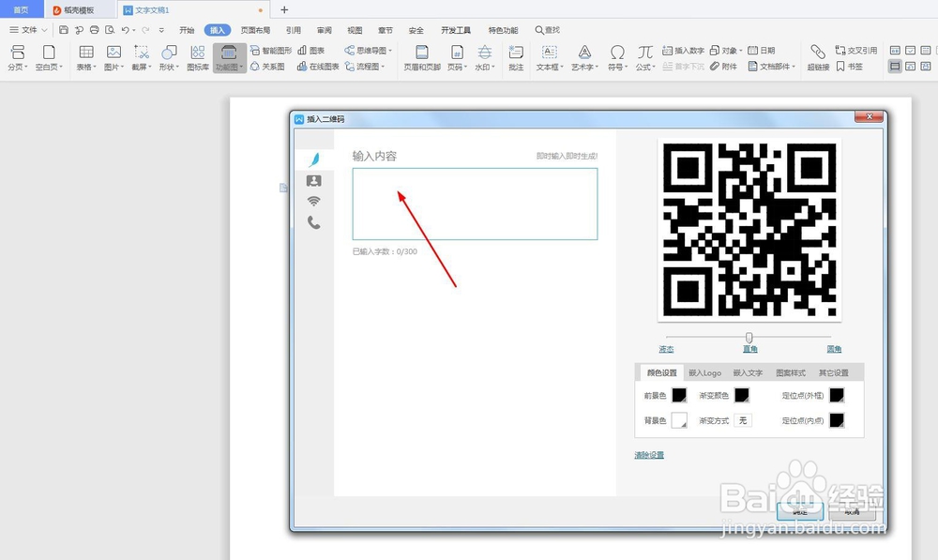The image size is (938, 560).
Task: Click the Print Preview icon
Action: pos(110,30)
